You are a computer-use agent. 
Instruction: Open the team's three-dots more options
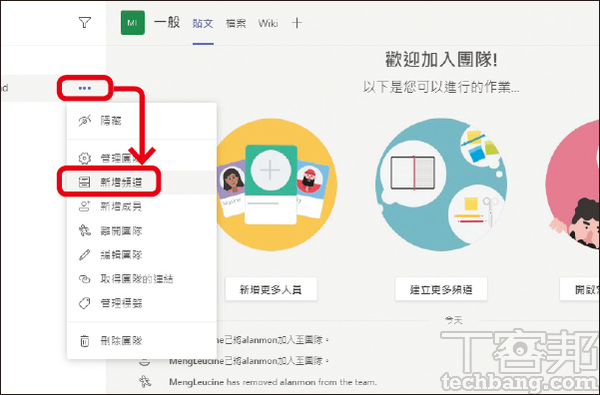(85, 88)
